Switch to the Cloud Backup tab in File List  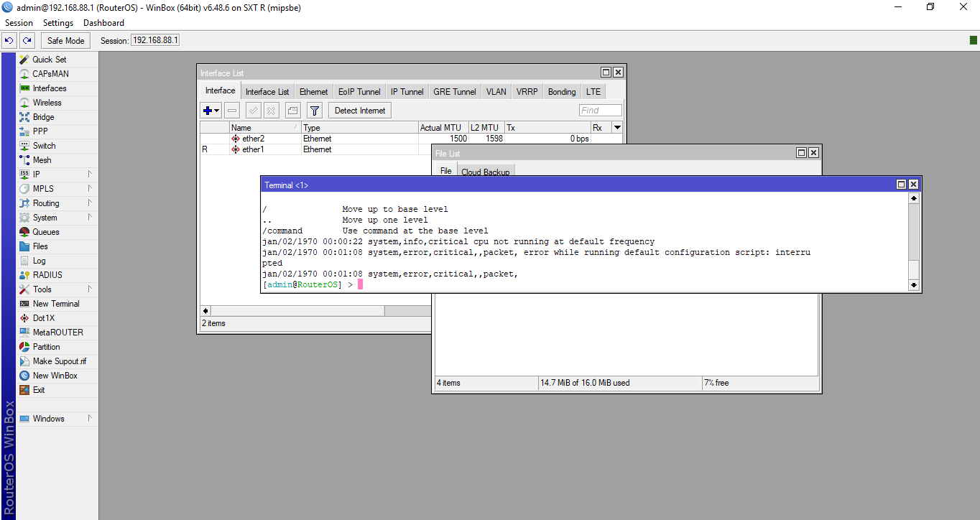pyautogui.click(x=486, y=172)
